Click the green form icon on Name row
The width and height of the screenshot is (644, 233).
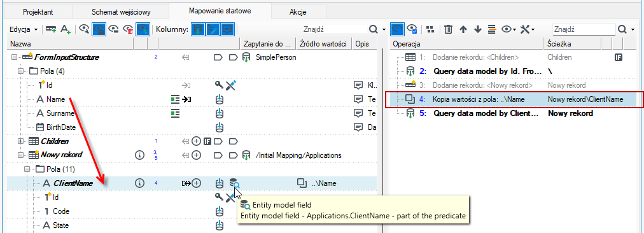click(176, 99)
